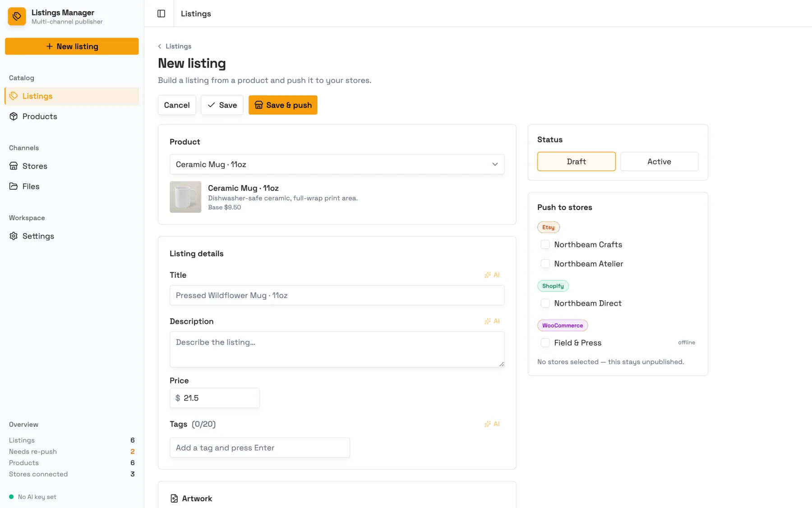812x508 pixels.
Task: Click the AI sparkle icon for Tags
Action: [488, 424]
